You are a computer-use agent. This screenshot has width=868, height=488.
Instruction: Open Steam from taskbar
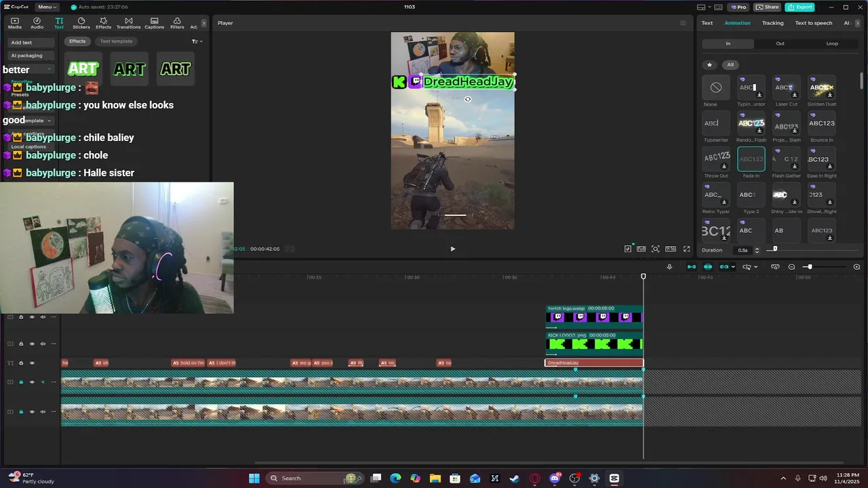click(x=515, y=479)
